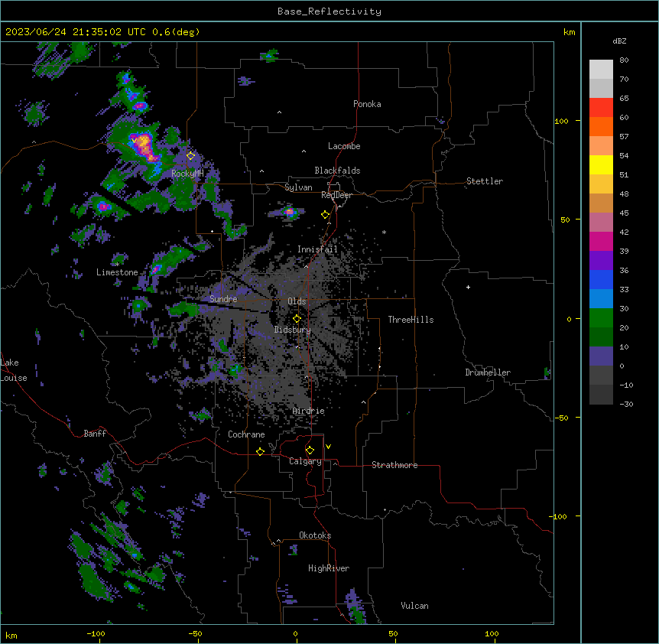This screenshot has height=644, width=659.
Task: Click the Drumheller city label
Action: tap(488, 372)
